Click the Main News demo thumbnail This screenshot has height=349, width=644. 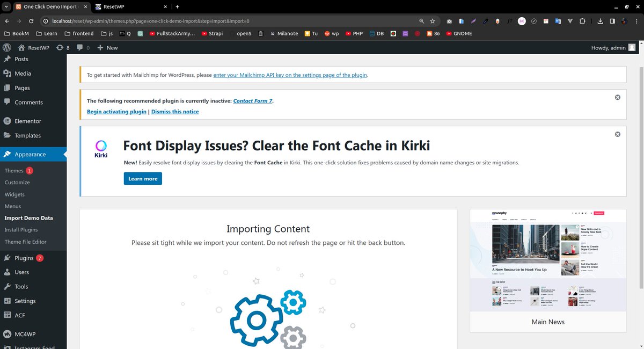tap(548, 260)
